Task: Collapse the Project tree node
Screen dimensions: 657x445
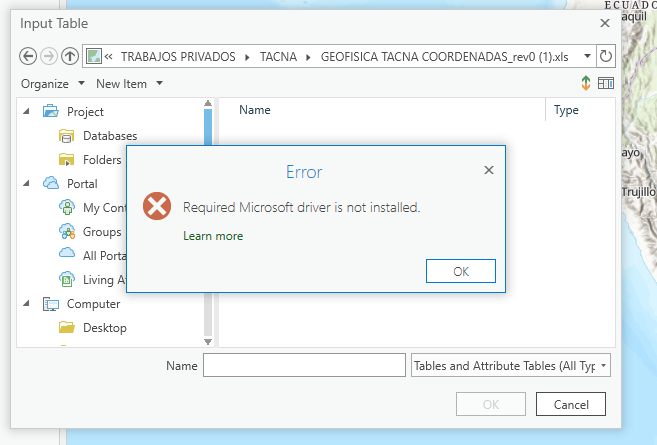Action: click(26, 112)
